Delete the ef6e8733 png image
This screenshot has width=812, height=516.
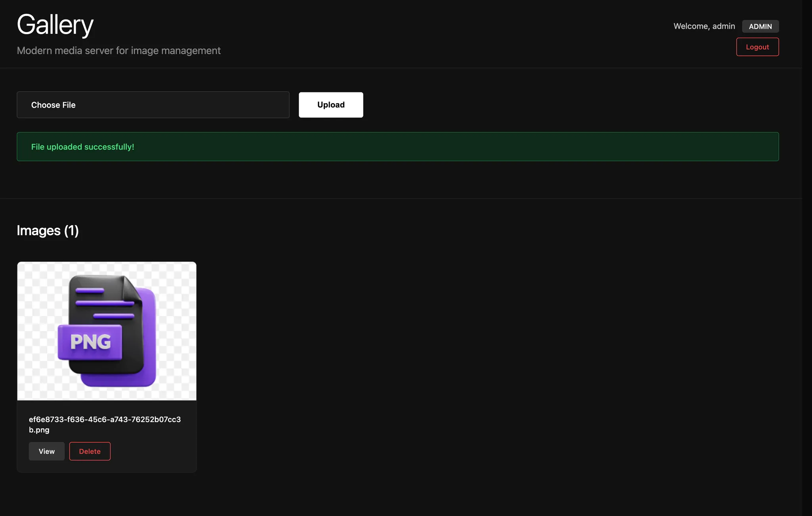[x=90, y=451]
